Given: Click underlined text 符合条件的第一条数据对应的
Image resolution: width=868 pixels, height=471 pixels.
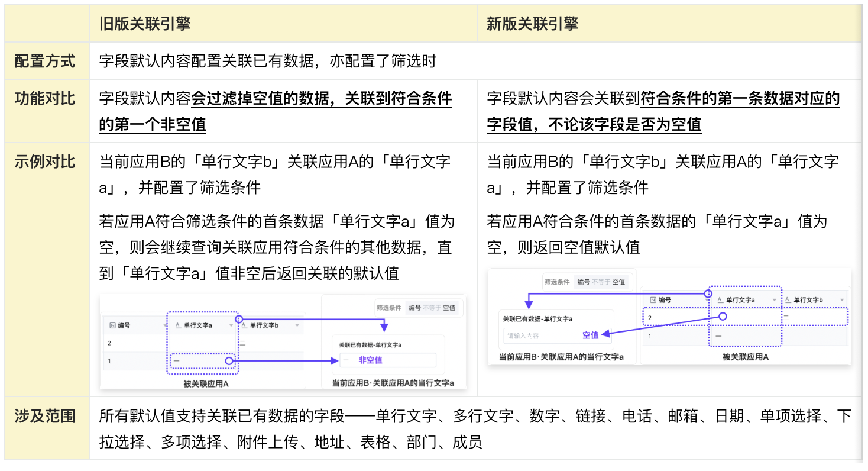Looking at the screenshot, I should coord(740,98).
